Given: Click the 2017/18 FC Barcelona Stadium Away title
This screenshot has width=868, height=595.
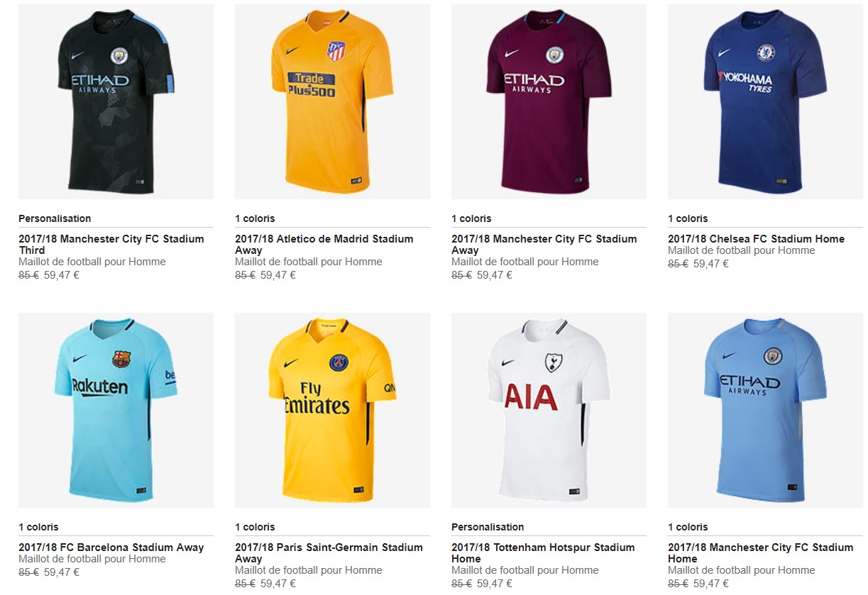Looking at the screenshot, I should pos(111,547).
